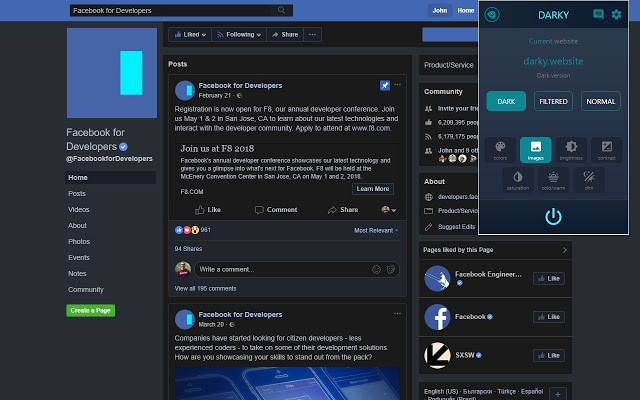Select FILTERED mode in Darky
Screen dimensions: 640x400
pos(553,101)
